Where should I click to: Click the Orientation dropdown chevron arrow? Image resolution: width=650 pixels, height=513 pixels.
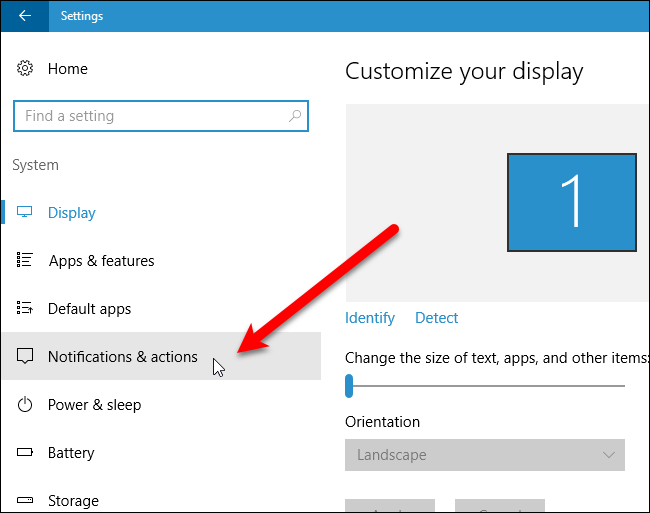tap(609, 455)
